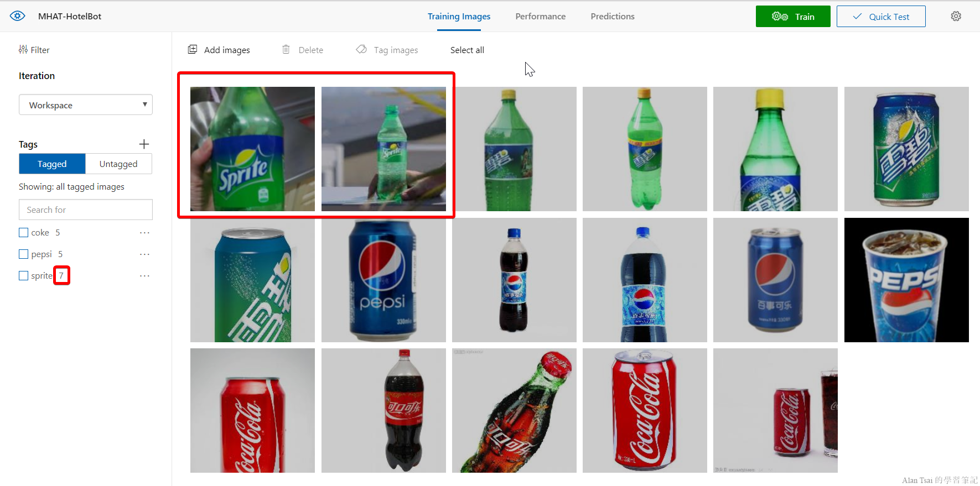This screenshot has height=486, width=980.
Task: Select the hand-held Sprite bottle close-up image
Action: [252, 149]
